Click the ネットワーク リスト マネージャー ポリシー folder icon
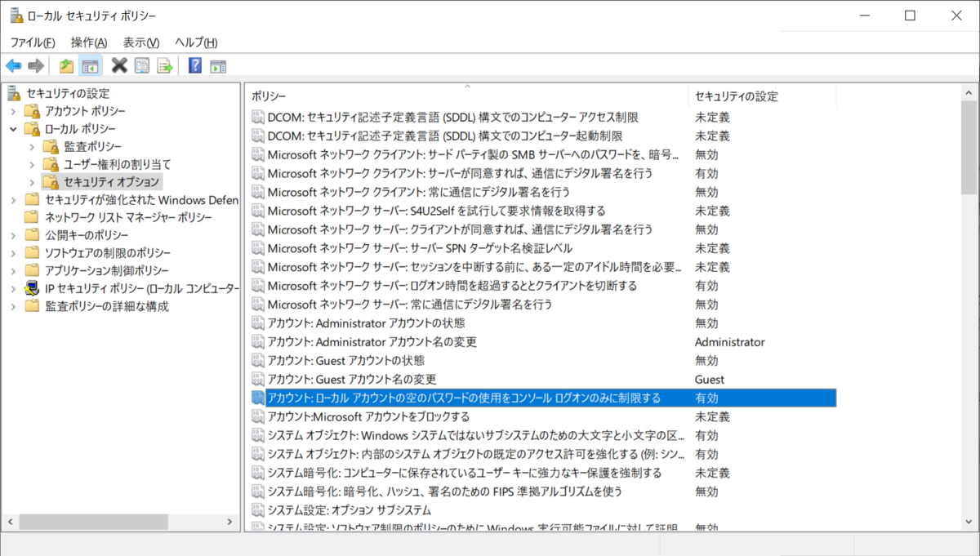The image size is (980, 556). [33, 217]
